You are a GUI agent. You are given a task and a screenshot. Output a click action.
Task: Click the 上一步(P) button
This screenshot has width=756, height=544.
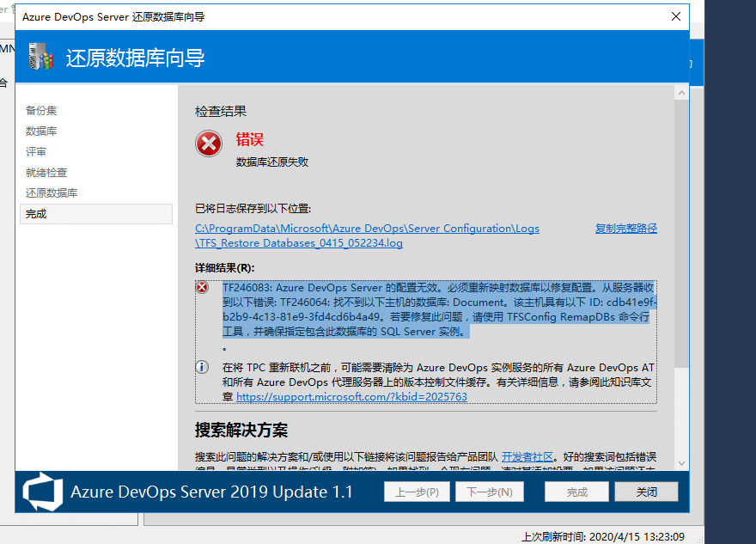click(417, 492)
